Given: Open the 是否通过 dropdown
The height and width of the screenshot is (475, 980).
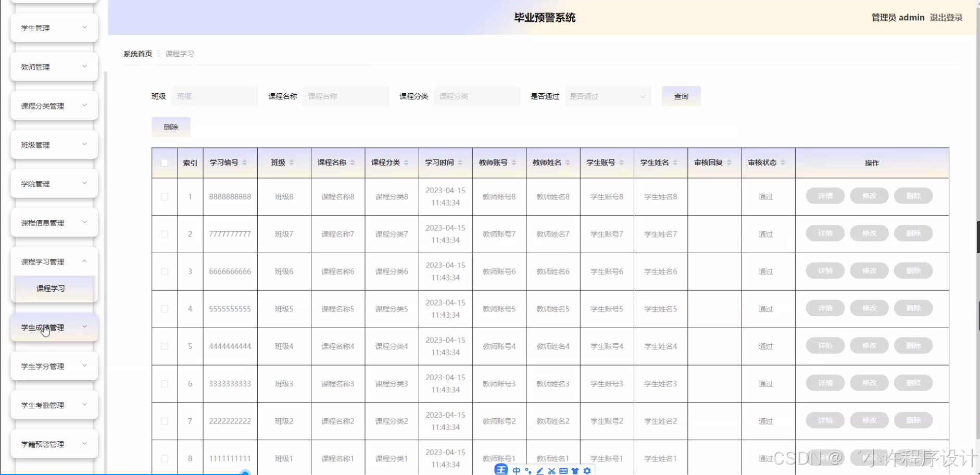Looking at the screenshot, I should 607,96.
